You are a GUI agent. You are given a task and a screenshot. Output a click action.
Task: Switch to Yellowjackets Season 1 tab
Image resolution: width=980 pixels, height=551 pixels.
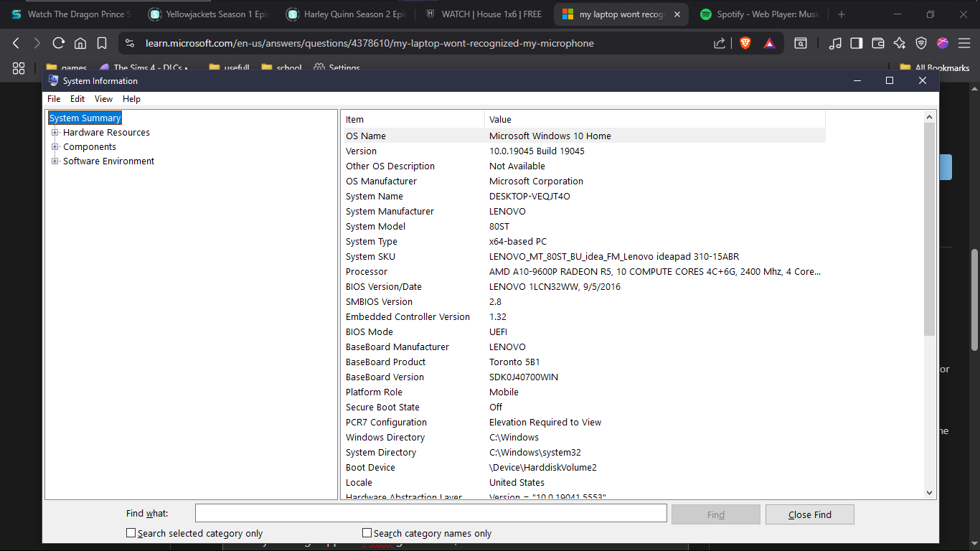(x=207, y=14)
